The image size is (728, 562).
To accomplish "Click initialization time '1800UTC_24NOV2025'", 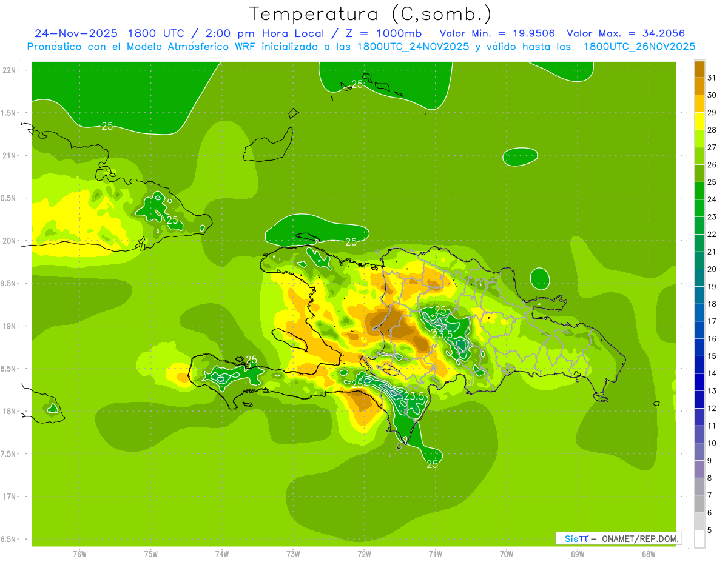I will pos(415,46).
